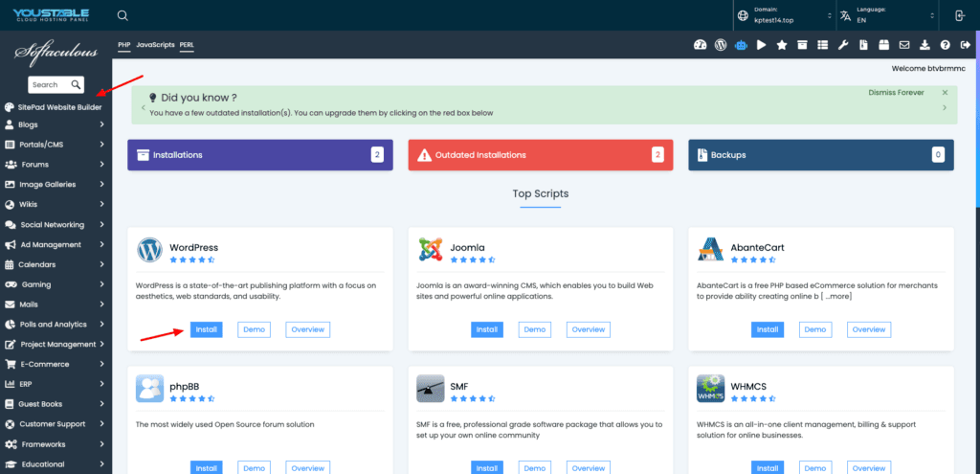Viewport: 980px width, 474px height.
Task: Open the Customer Support category
Action: pos(56,424)
